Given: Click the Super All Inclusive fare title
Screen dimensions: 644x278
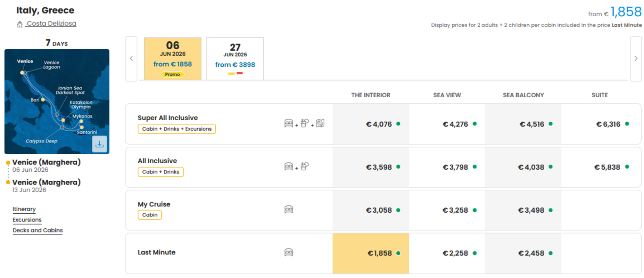Looking at the screenshot, I should [168, 118].
